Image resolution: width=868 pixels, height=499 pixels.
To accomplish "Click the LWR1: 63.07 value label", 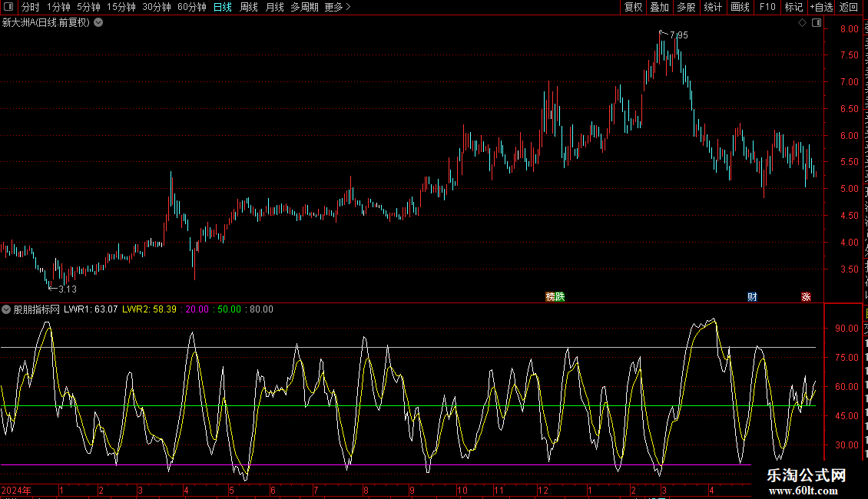I will (x=91, y=309).
